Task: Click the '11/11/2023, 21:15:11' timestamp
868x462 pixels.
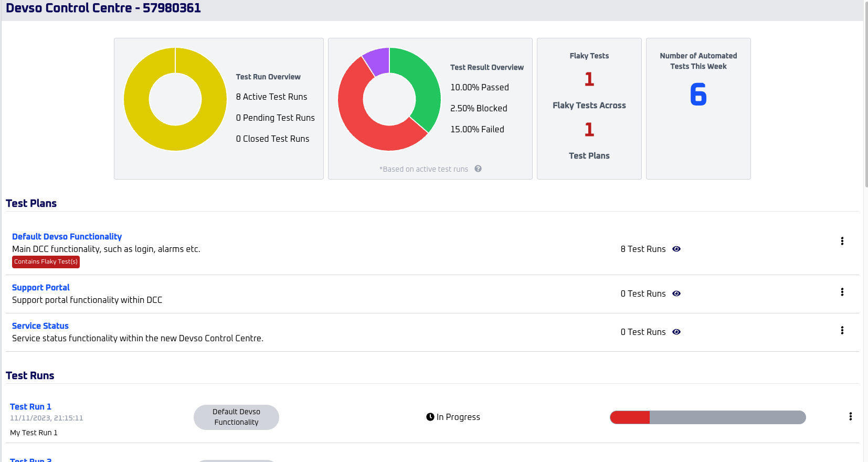Action: tap(47, 418)
